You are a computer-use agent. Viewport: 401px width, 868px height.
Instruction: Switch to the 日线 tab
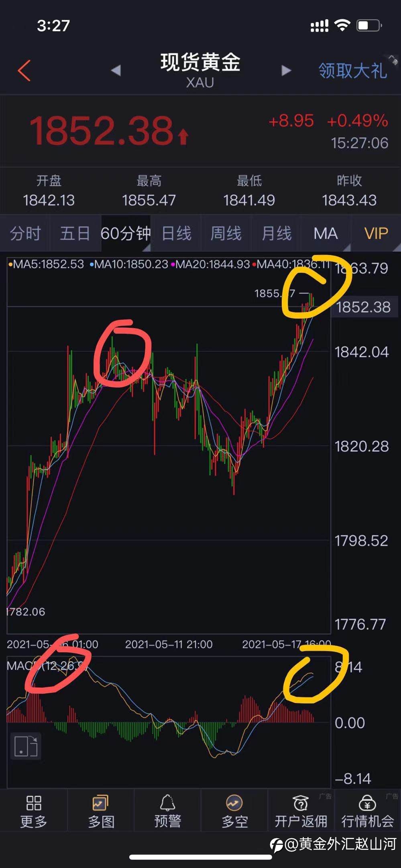coord(176,233)
